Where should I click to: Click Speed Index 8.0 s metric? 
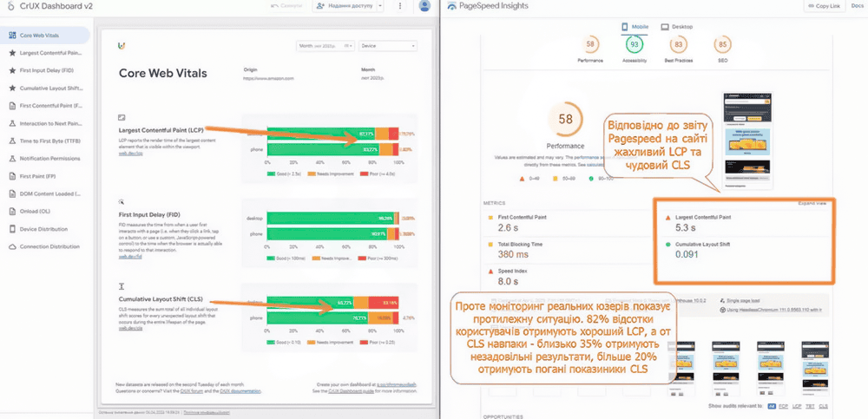tap(568, 276)
